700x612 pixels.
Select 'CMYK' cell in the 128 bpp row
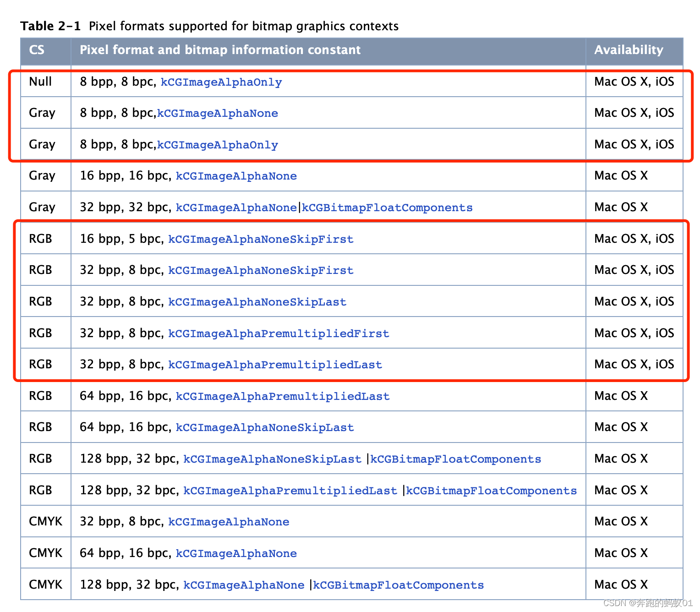[x=45, y=585]
